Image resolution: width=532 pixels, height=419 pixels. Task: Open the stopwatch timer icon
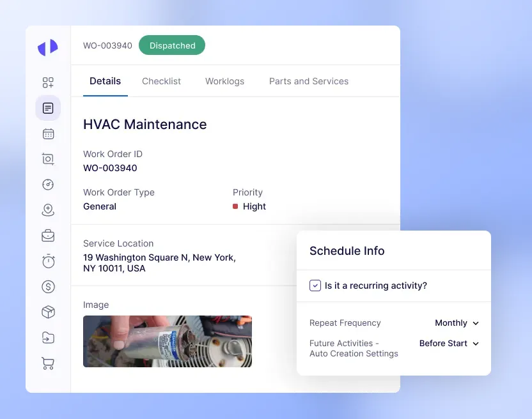49,261
